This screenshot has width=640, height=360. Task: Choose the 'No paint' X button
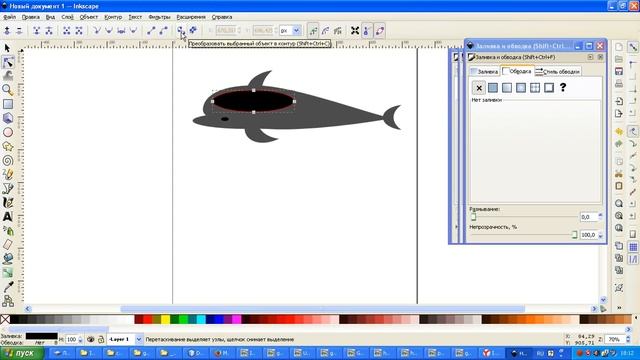coord(479,88)
